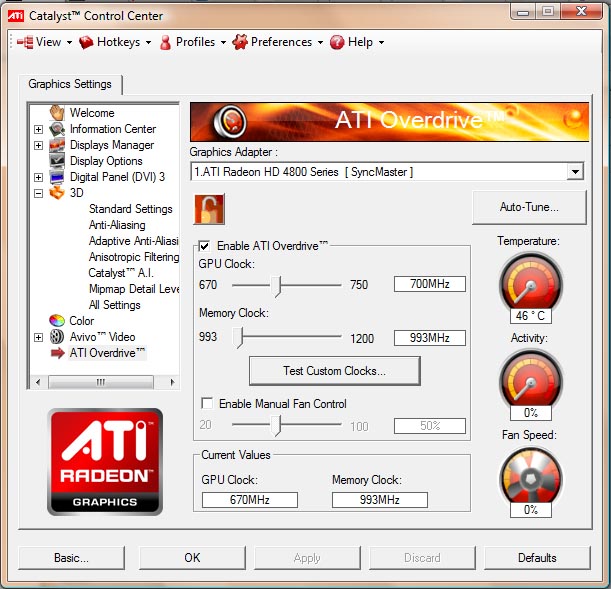Click the Displays Manager monitor icon
The image size is (611, 589).
pos(58,145)
